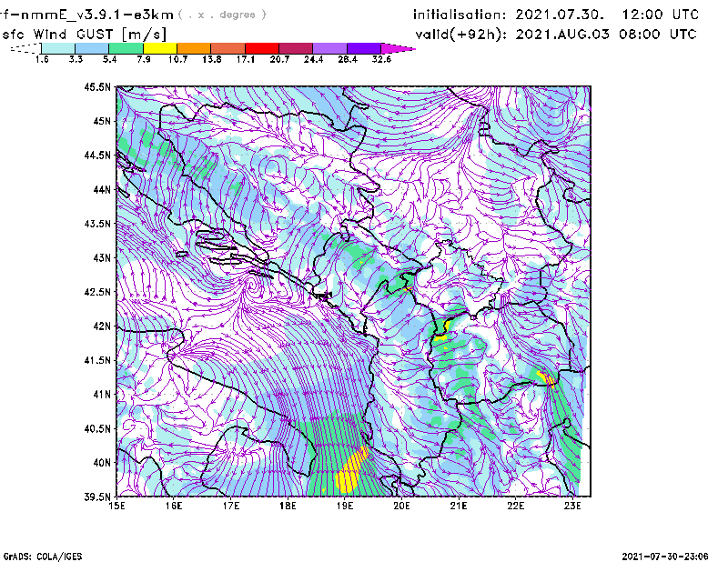Click the model name 'nmmE_v3.9.1-e3km' text

point(96,15)
